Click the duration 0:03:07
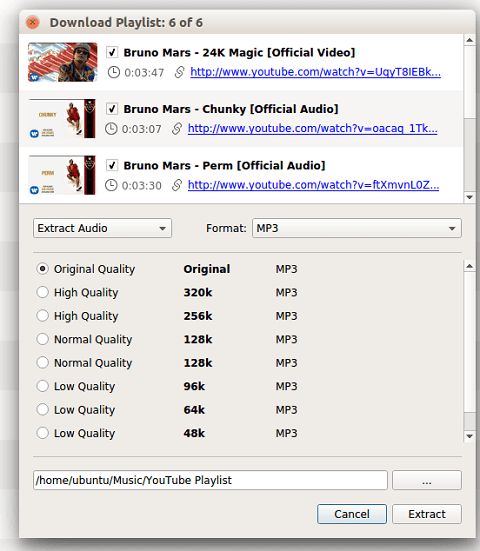This screenshot has height=551, width=480. click(x=141, y=129)
